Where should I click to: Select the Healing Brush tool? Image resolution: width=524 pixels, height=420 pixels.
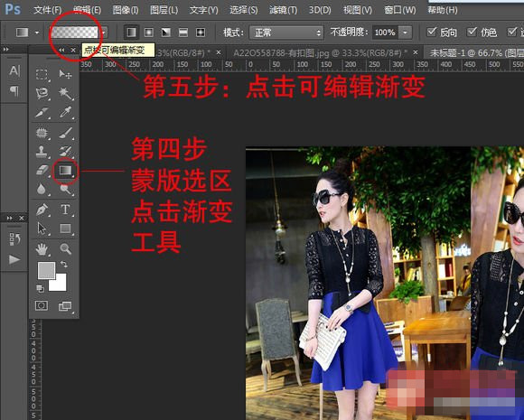point(42,133)
